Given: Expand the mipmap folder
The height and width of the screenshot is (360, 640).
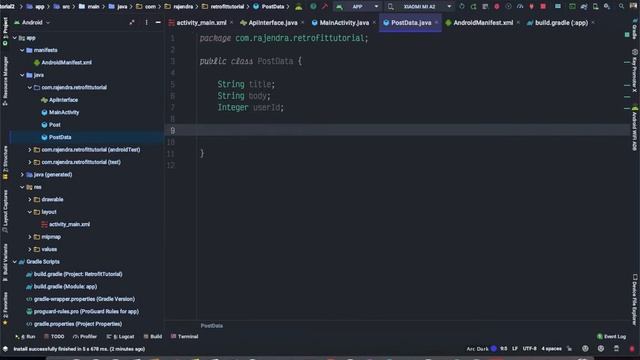Looking at the screenshot, I should tap(29, 237).
